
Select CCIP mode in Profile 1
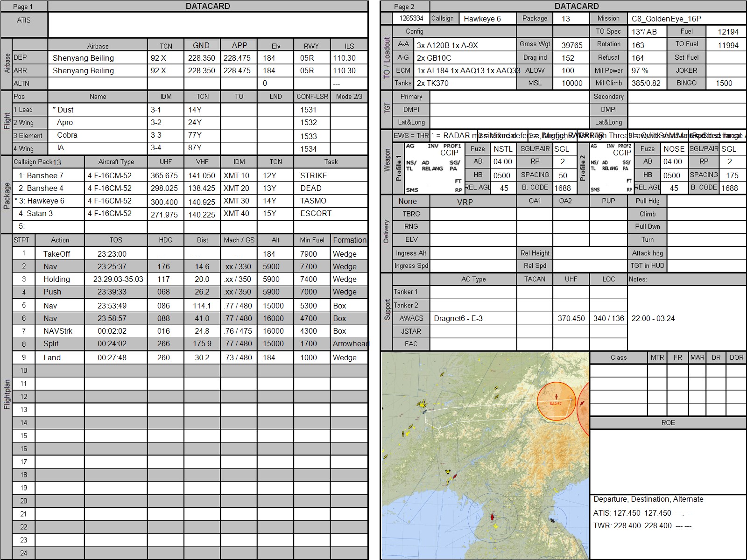pyautogui.click(x=449, y=153)
